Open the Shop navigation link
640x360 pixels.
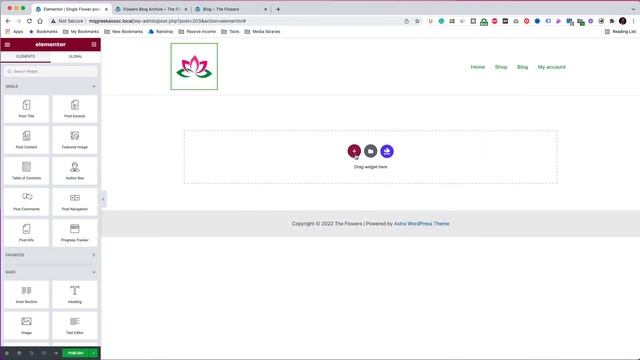501,67
